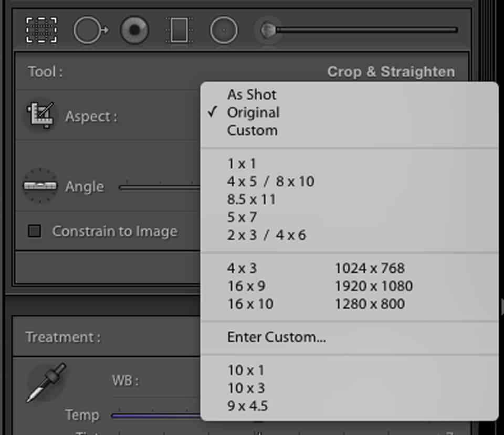The image size is (504, 435).
Task: Adjust the Temp slider
Action: point(155,416)
